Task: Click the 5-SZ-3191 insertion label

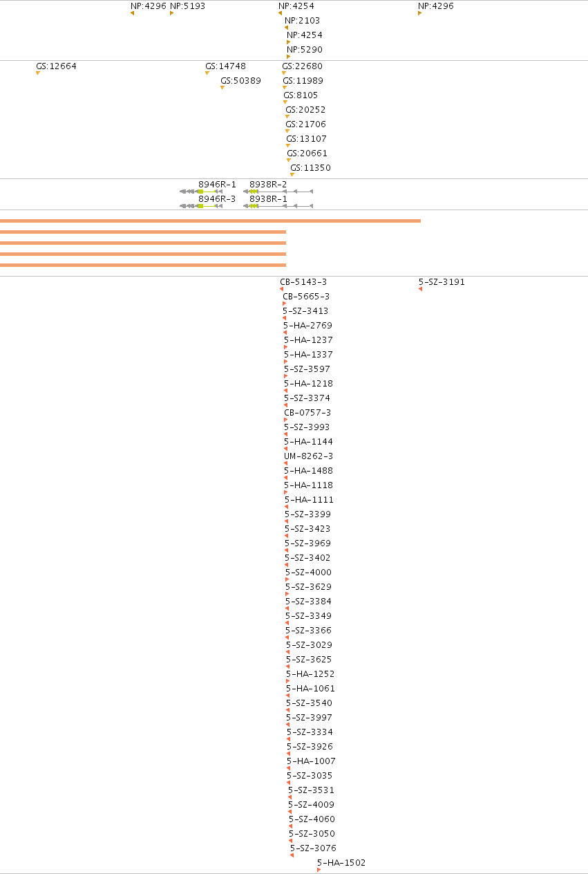Action: tap(442, 282)
